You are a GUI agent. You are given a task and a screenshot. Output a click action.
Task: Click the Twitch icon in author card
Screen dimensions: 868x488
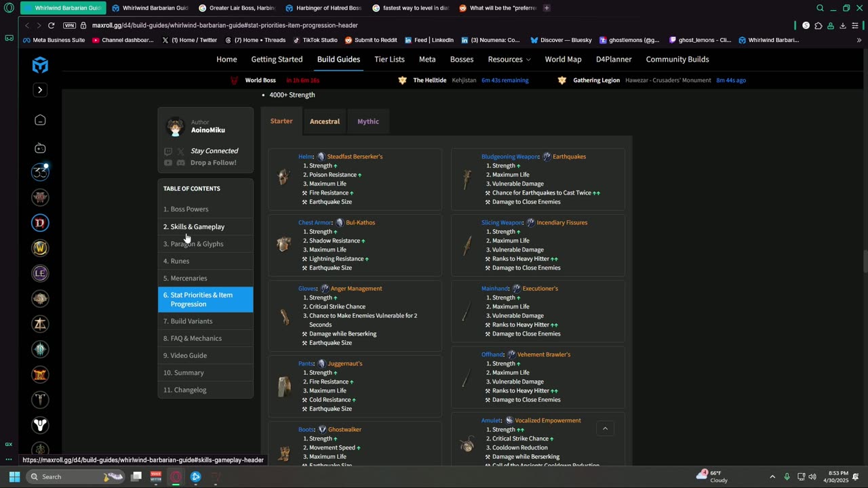pyautogui.click(x=168, y=151)
